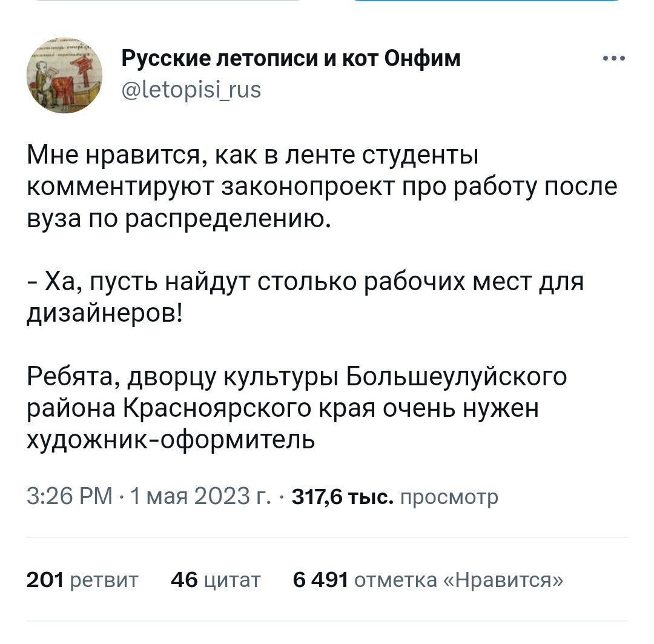Open the "6 491 отметка «Нравится»" likes list
The image size is (654, 644).
428,580
